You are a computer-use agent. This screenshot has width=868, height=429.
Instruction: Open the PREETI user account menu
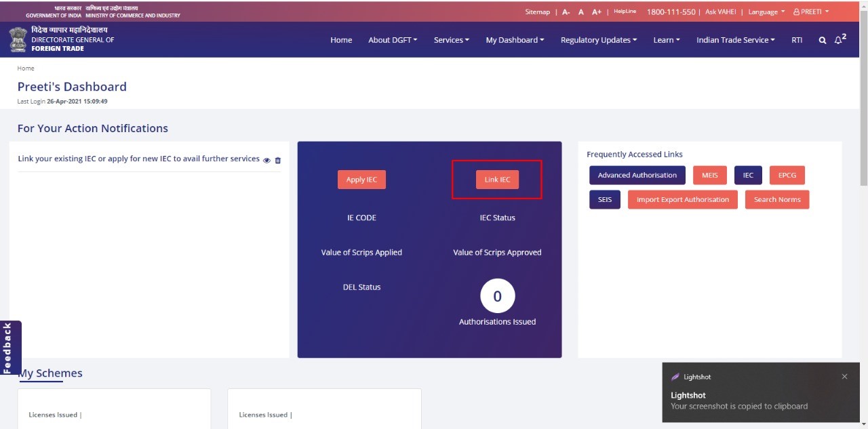(811, 12)
